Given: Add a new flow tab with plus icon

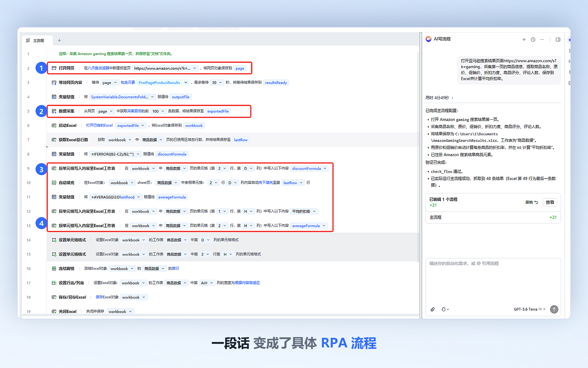Looking at the screenshot, I should click(59, 40).
